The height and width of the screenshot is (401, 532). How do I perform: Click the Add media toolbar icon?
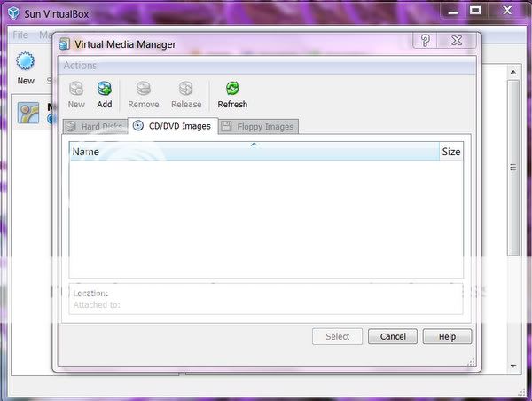104,89
